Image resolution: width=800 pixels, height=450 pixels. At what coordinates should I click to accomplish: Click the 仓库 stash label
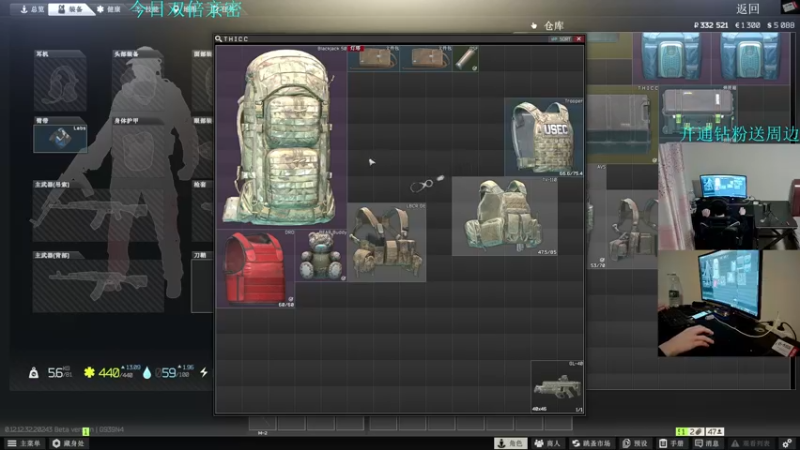pos(554,26)
